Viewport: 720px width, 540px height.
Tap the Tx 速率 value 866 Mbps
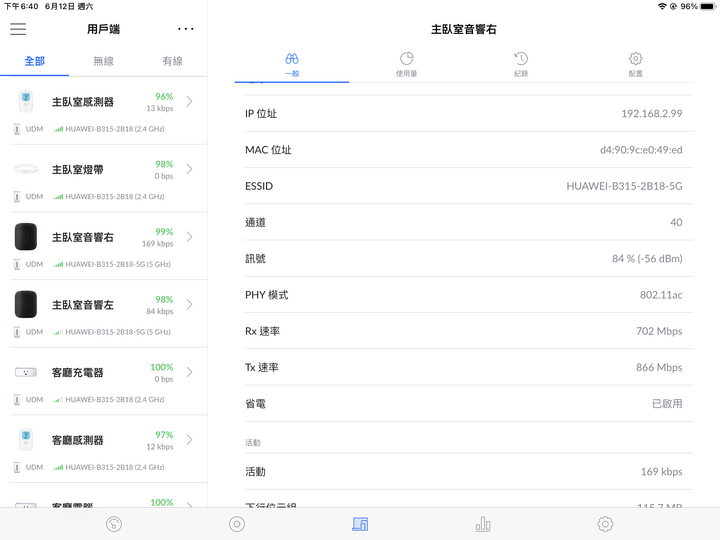click(x=659, y=367)
